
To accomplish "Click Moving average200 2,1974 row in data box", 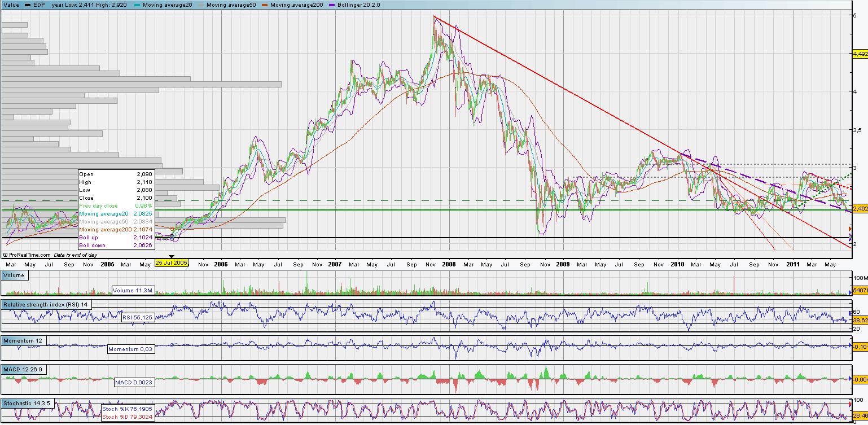I will (116, 230).
